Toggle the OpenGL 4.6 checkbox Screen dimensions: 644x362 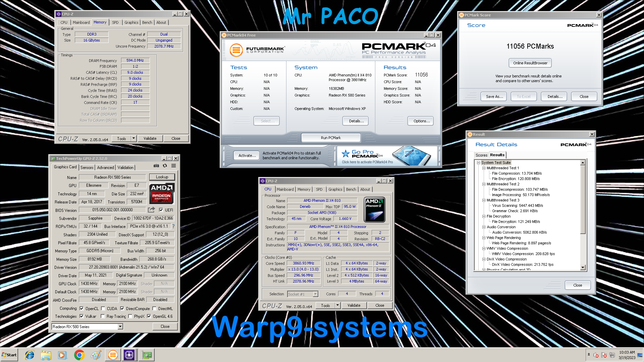149,316
